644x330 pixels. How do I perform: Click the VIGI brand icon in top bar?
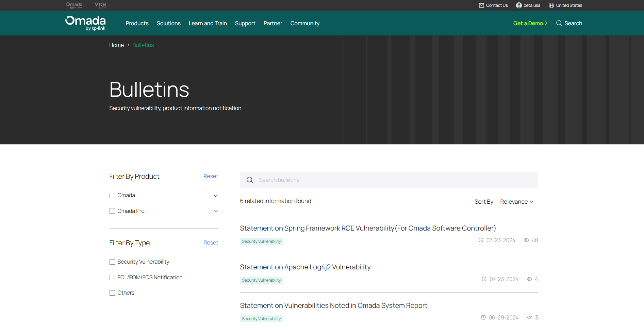click(100, 5)
